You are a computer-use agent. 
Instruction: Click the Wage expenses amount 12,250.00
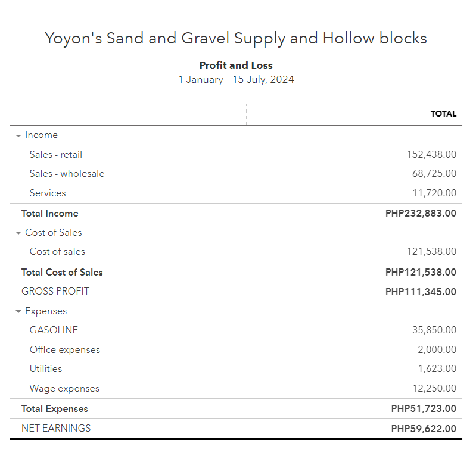tap(434, 389)
